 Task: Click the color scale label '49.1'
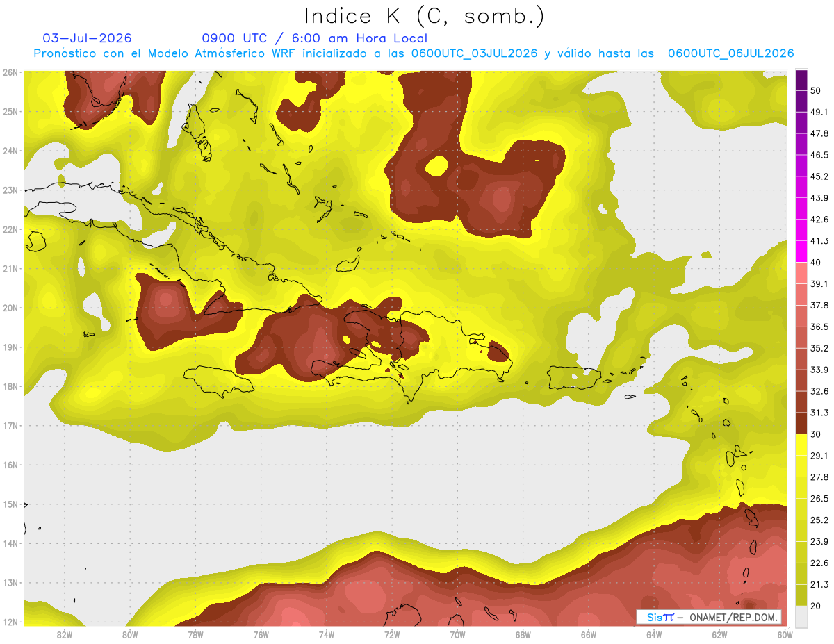(819, 112)
